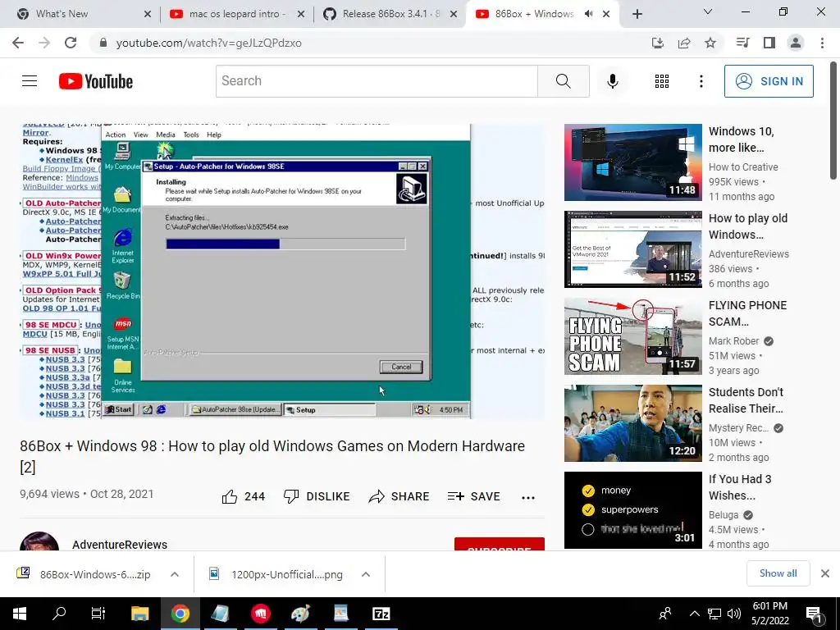Open Chrome three-dot menu
Viewport: 840px width, 630px height.
point(822,43)
